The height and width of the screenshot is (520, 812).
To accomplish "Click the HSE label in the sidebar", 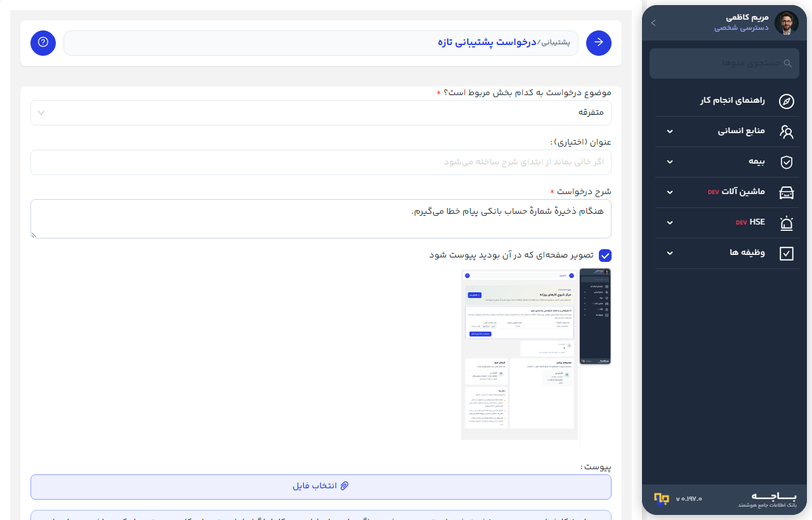I will pos(757,223).
